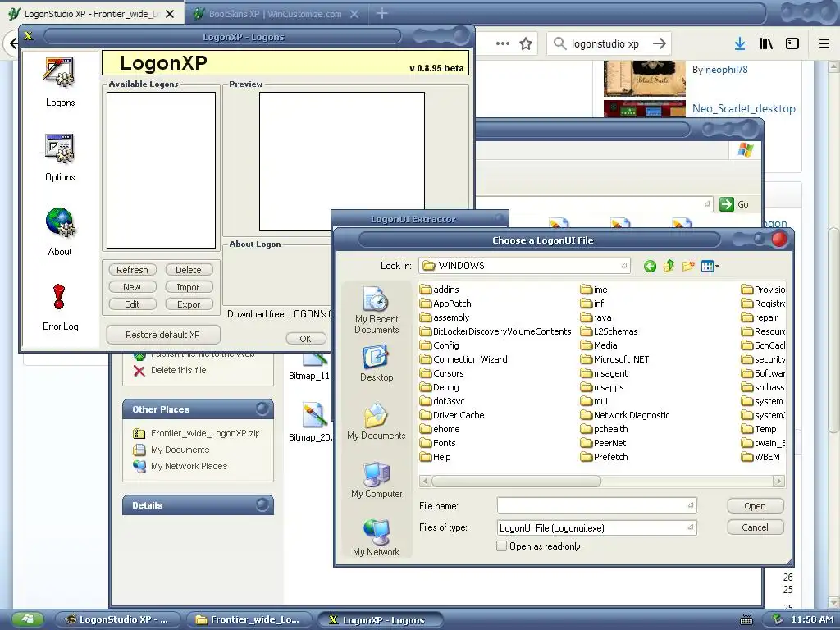The image size is (840, 630).
Task: Select My Recent Documents in places bar
Action: pos(376,310)
